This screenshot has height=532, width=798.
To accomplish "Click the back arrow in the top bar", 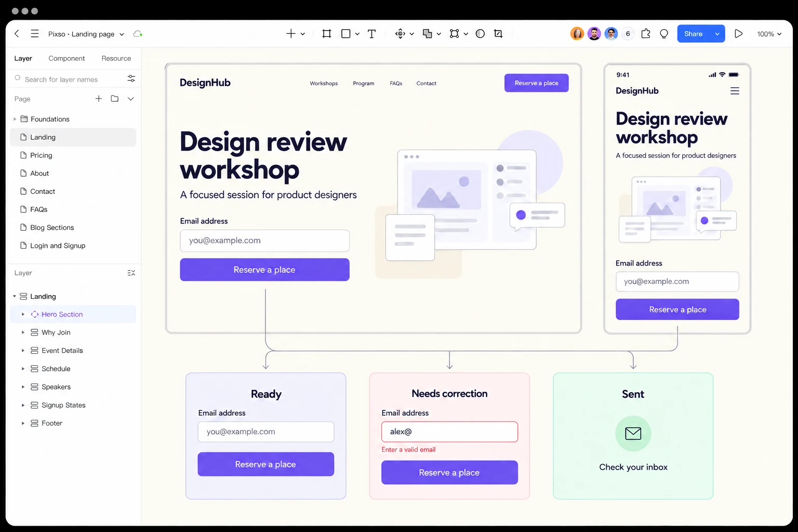I will 17,34.
